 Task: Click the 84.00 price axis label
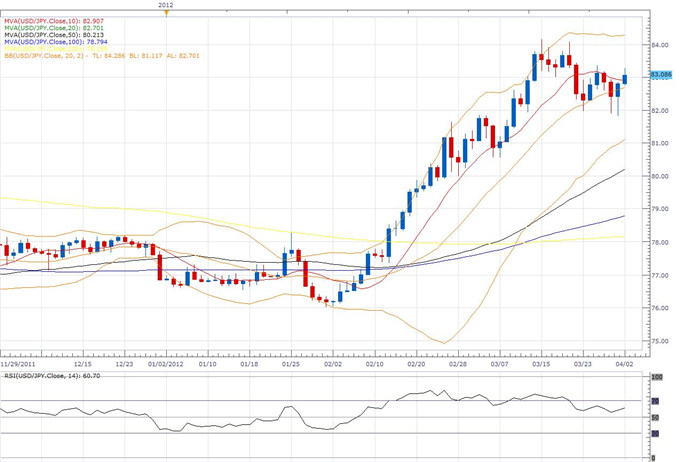pyautogui.click(x=660, y=45)
